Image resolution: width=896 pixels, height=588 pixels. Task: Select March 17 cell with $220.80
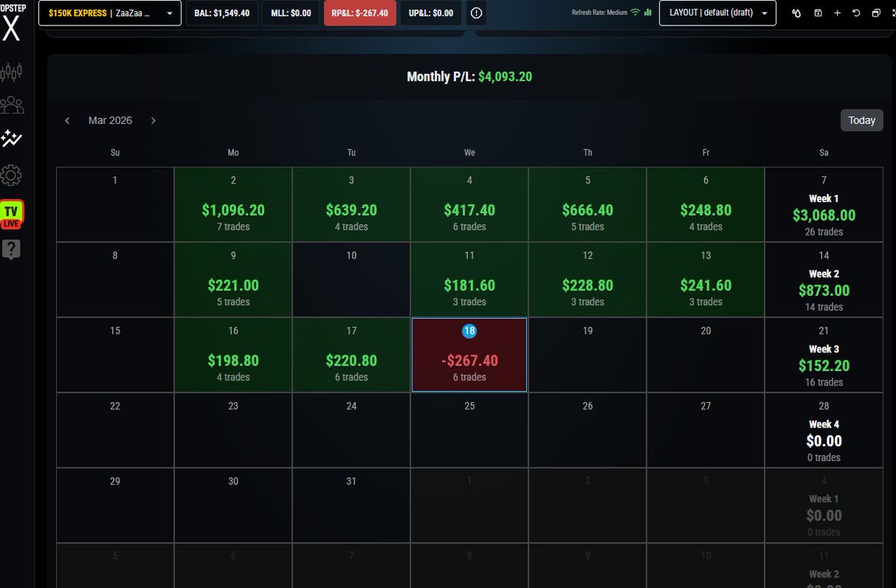tap(351, 354)
